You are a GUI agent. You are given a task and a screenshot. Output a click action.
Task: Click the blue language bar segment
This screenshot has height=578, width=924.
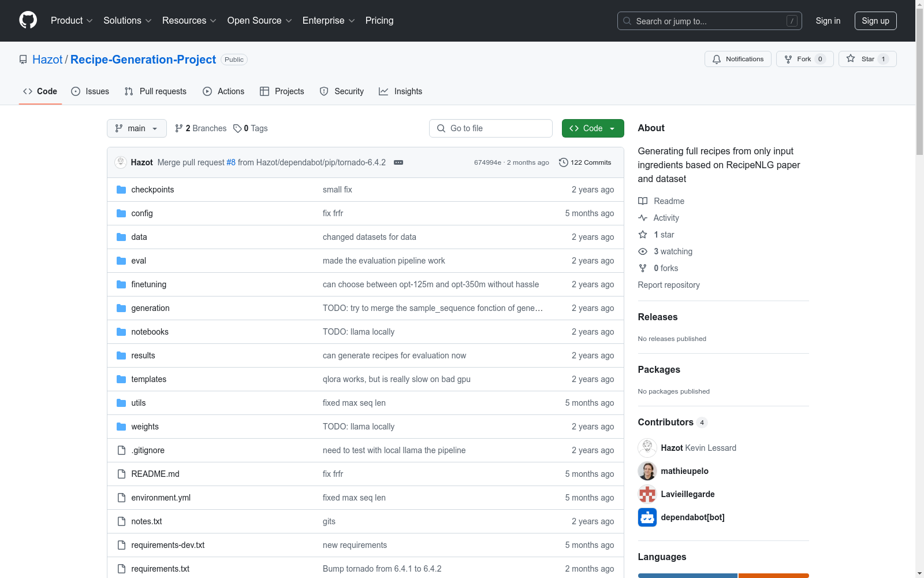pyautogui.click(x=688, y=576)
